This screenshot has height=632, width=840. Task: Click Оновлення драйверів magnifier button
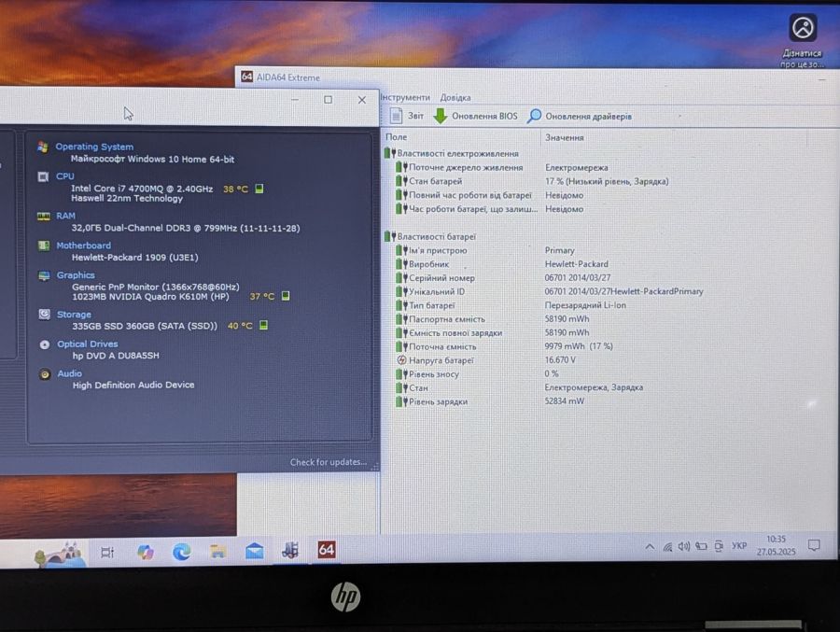point(580,116)
